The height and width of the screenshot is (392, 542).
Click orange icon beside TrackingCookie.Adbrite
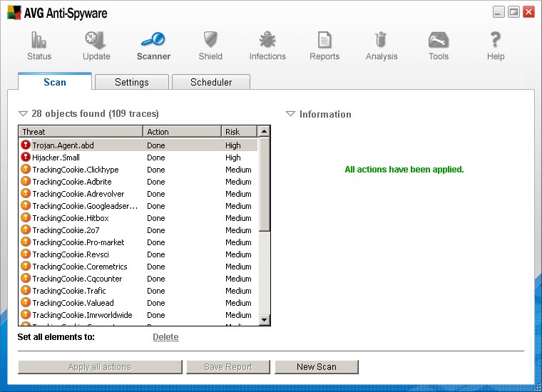click(x=26, y=181)
